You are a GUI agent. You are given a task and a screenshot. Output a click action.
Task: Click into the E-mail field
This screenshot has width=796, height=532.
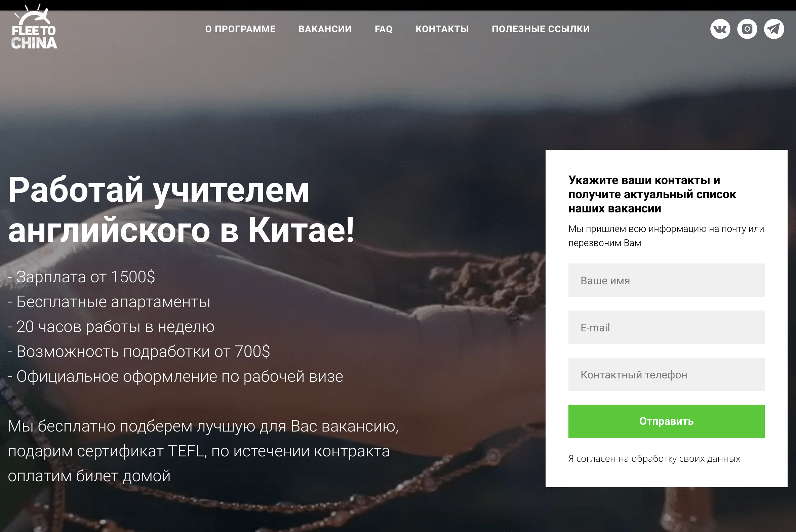click(666, 327)
